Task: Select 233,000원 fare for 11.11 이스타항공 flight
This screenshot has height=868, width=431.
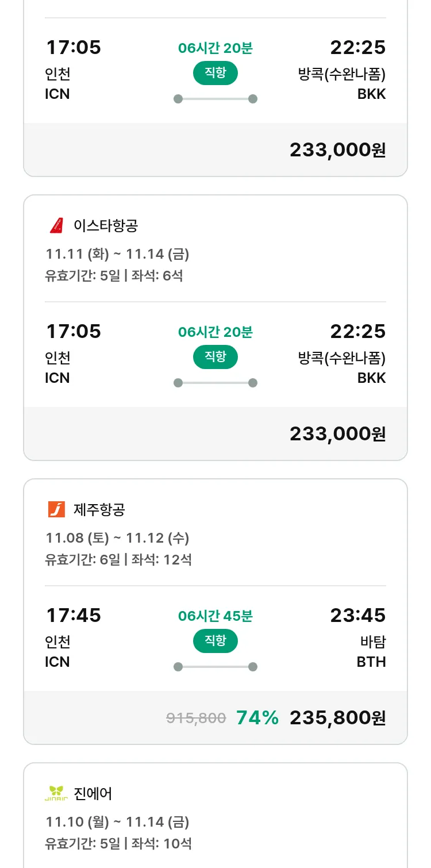Action: [337, 433]
